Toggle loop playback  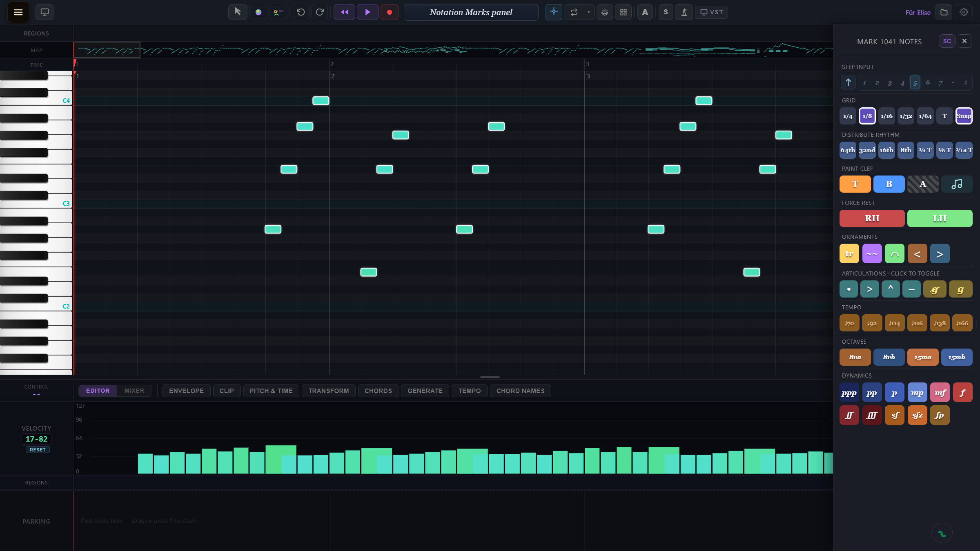(574, 12)
